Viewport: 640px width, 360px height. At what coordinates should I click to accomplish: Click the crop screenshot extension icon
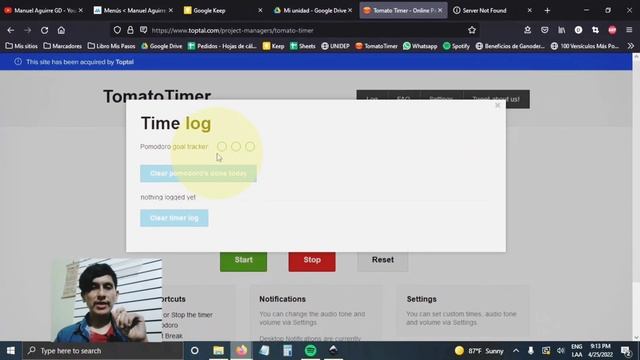click(x=596, y=30)
